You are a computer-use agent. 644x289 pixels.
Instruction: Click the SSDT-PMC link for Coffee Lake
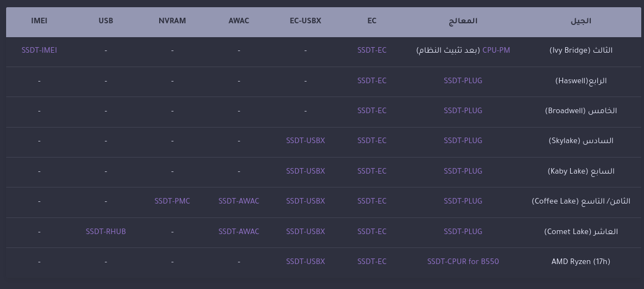173,201
